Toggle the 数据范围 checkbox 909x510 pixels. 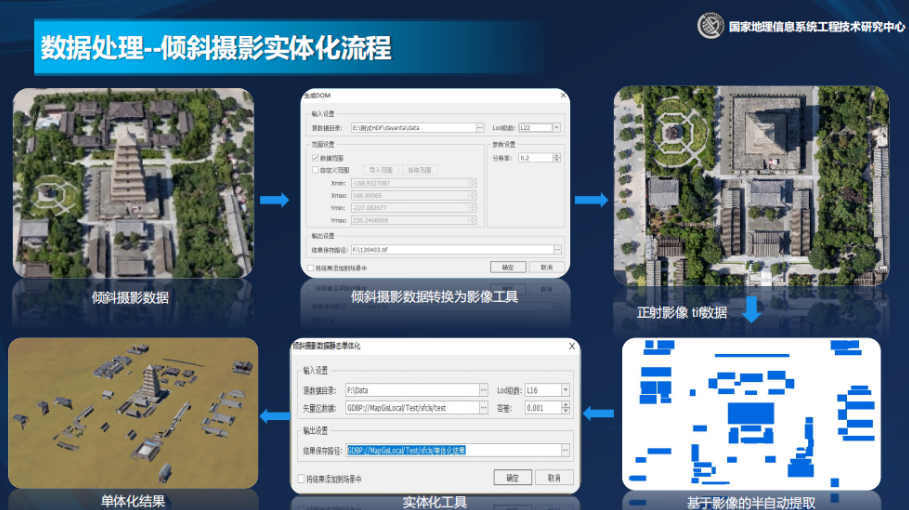click(x=316, y=158)
